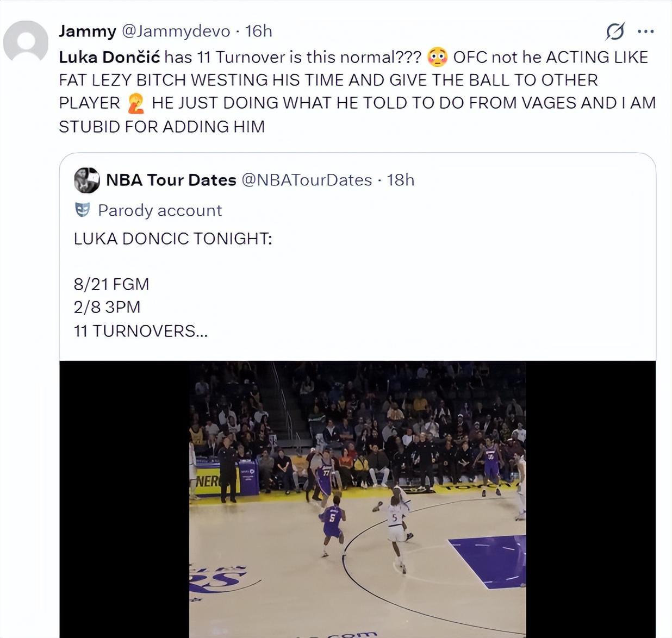Open NBA Tour Dates profile picture
The height and width of the screenshot is (638, 672).
(x=86, y=180)
